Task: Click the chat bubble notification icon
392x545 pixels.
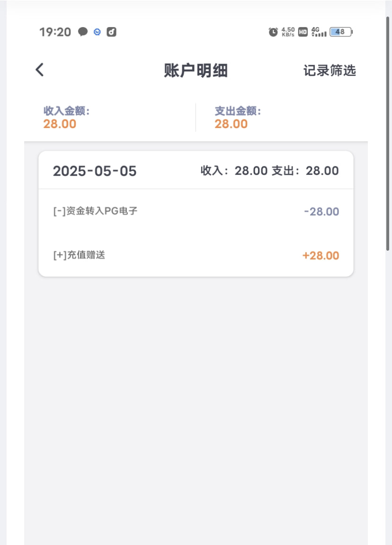Action: click(83, 32)
